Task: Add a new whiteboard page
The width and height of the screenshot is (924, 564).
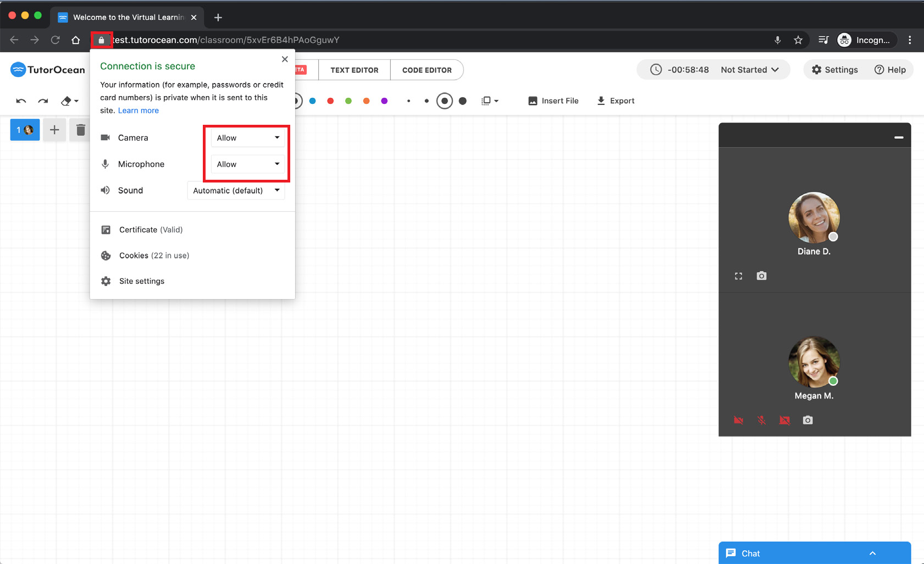Action: [54, 130]
